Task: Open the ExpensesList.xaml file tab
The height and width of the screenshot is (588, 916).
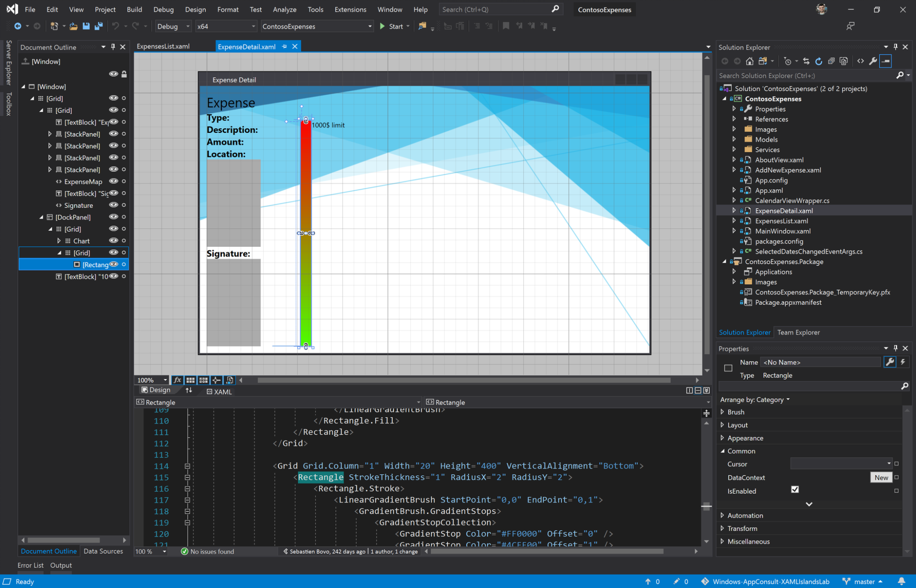Action: coord(163,47)
